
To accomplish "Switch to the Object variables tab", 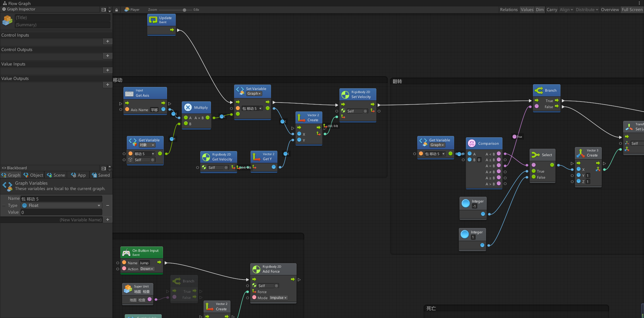I will point(33,175).
